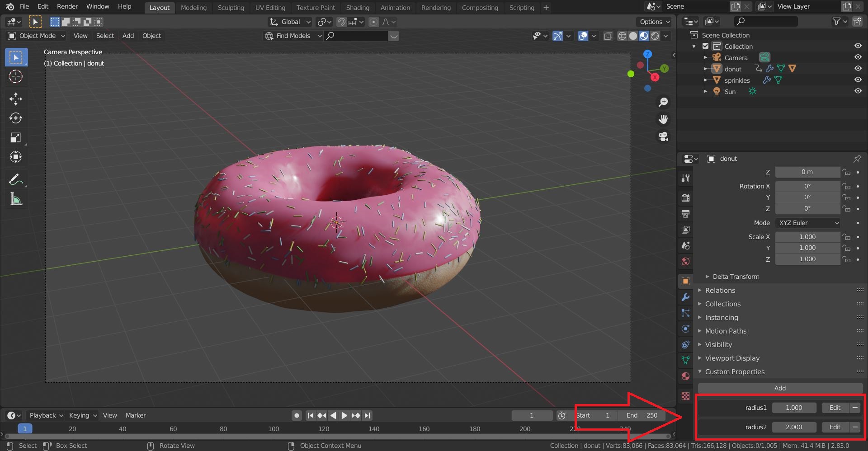Switch to the Shading workspace tab

pyautogui.click(x=358, y=8)
